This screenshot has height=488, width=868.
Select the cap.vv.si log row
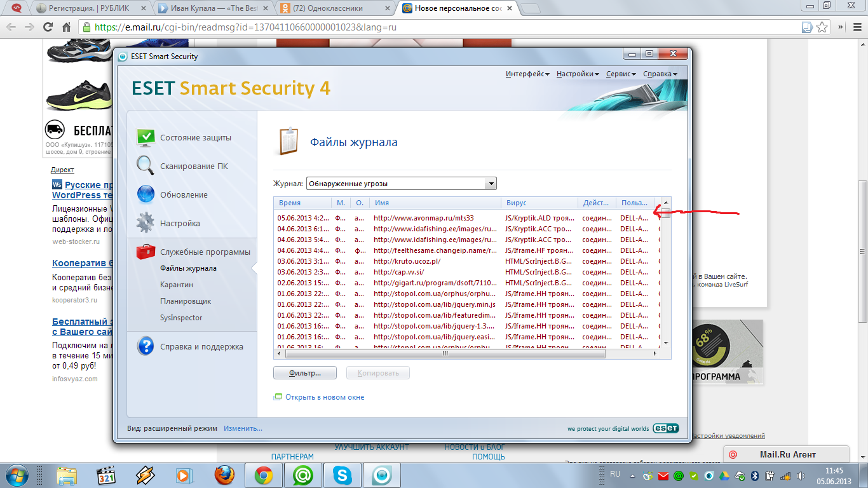coord(467,272)
